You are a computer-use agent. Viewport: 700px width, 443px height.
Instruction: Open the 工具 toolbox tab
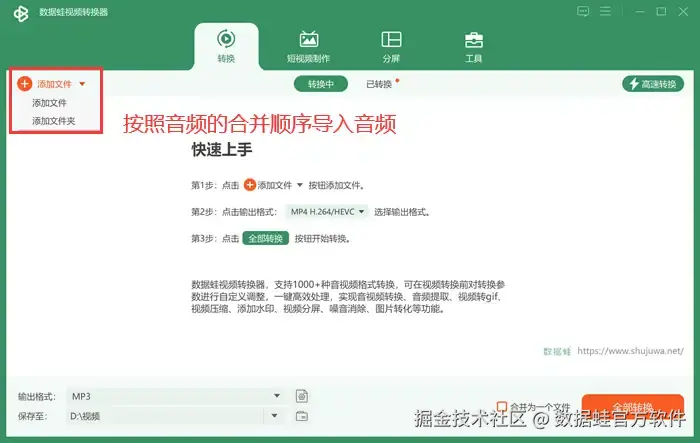[x=474, y=46]
